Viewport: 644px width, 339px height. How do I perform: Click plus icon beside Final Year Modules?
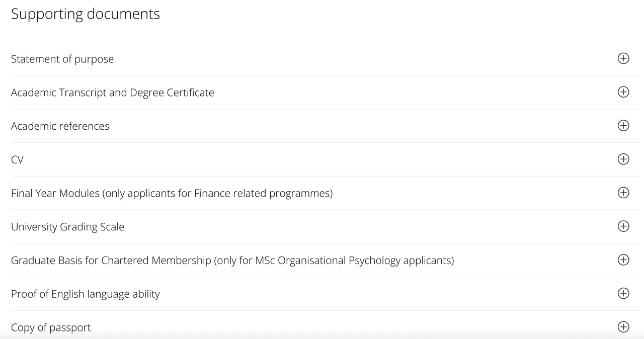[x=623, y=193]
